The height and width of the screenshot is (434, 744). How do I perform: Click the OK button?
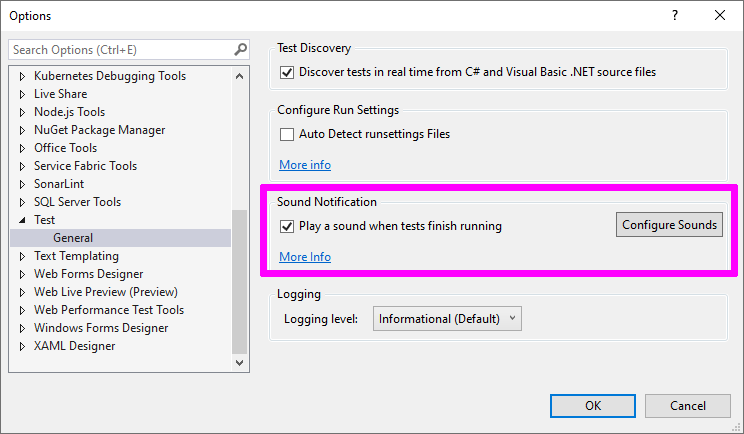point(593,406)
